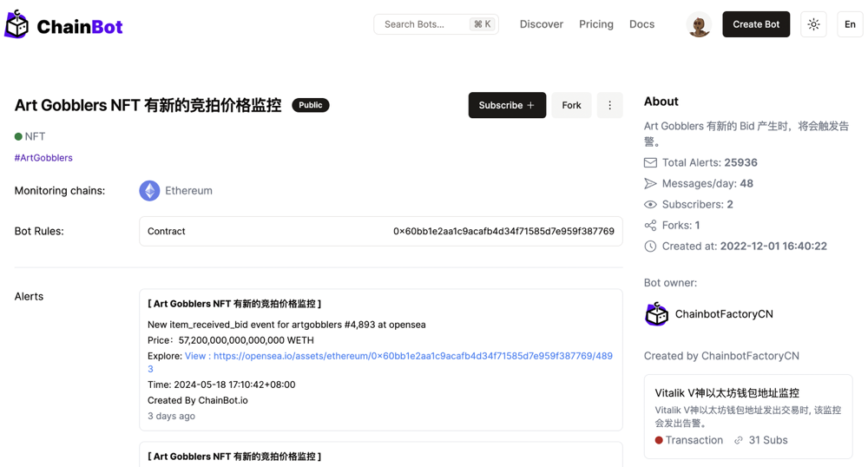
Task: Click the Forks share icon
Action: pyautogui.click(x=650, y=226)
